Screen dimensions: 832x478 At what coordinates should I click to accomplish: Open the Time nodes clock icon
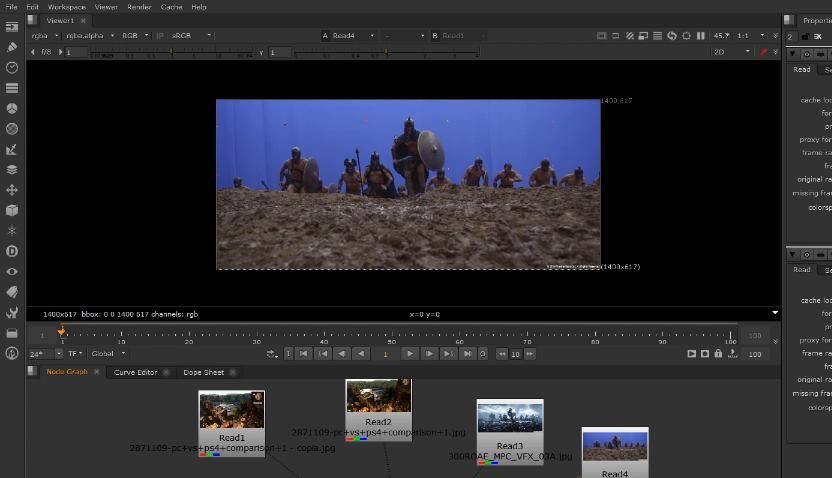coord(12,67)
